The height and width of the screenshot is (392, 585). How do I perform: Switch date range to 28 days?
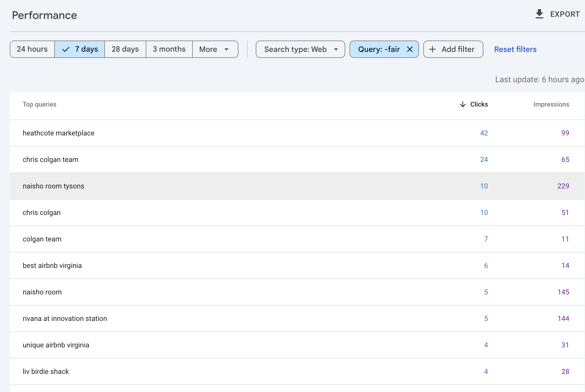click(125, 49)
